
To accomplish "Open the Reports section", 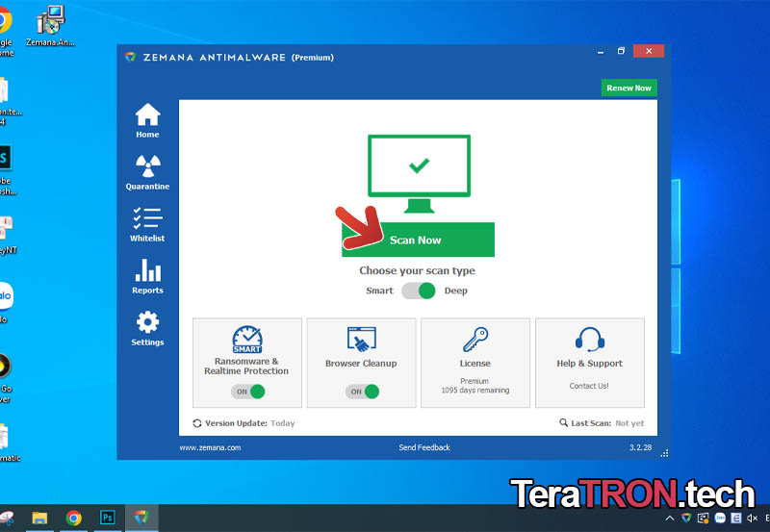I will (147, 276).
